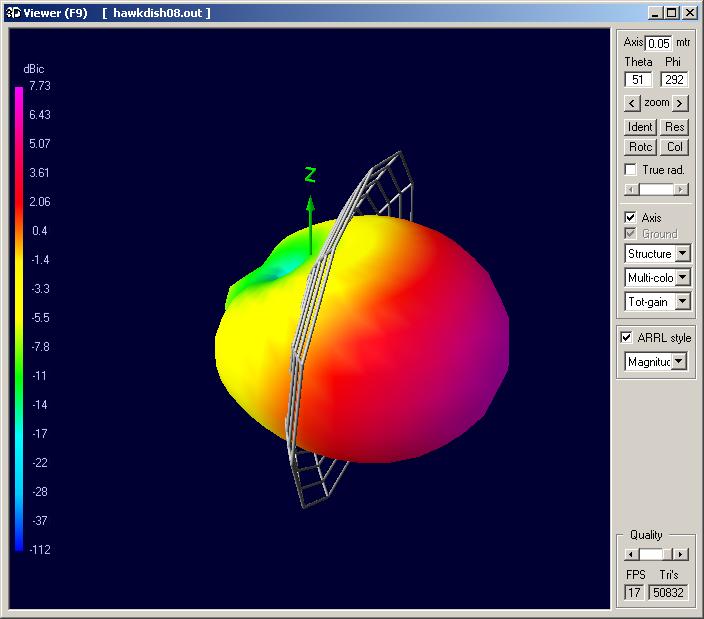Click the 3D Viewer title bar icon

(11, 13)
